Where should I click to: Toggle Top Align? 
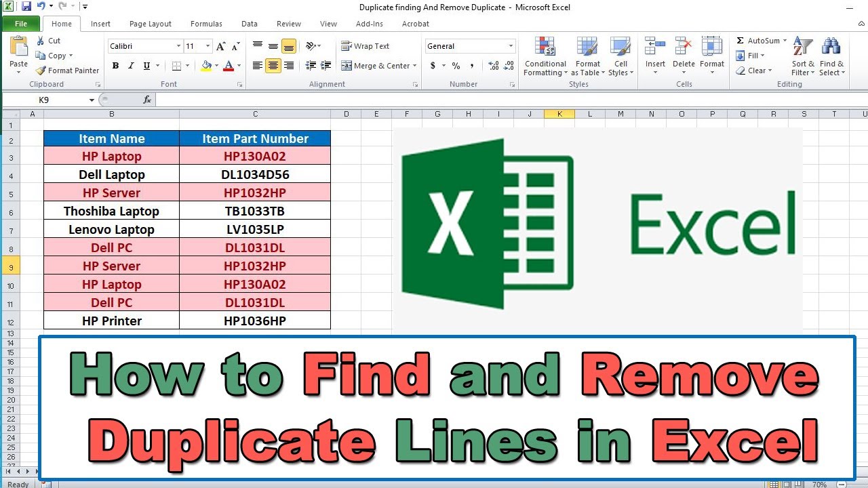[258, 46]
